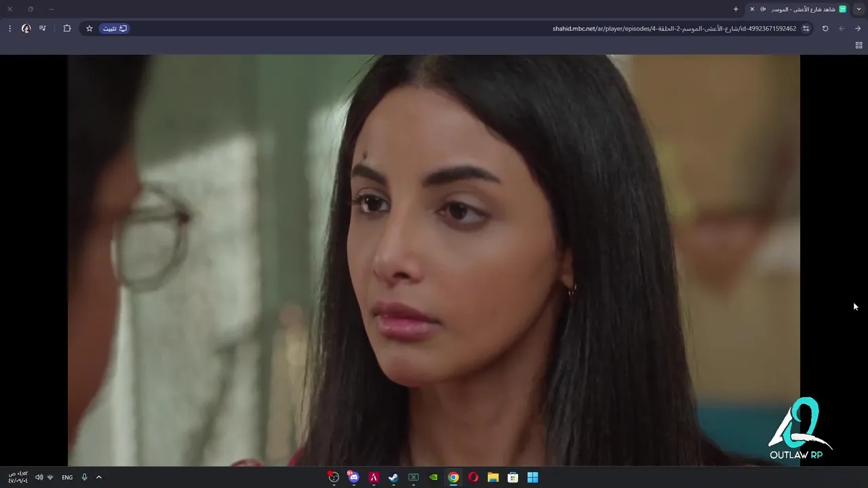The width and height of the screenshot is (868, 488).
Task: Go forward with the left arrow
Action: coord(842,28)
